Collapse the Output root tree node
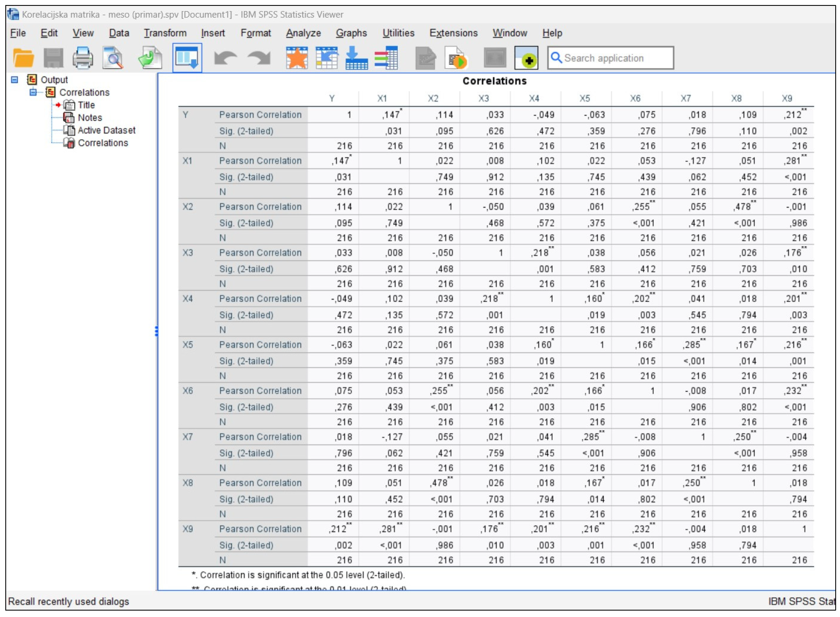This screenshot has width=840, height=617. coord(15,80)
